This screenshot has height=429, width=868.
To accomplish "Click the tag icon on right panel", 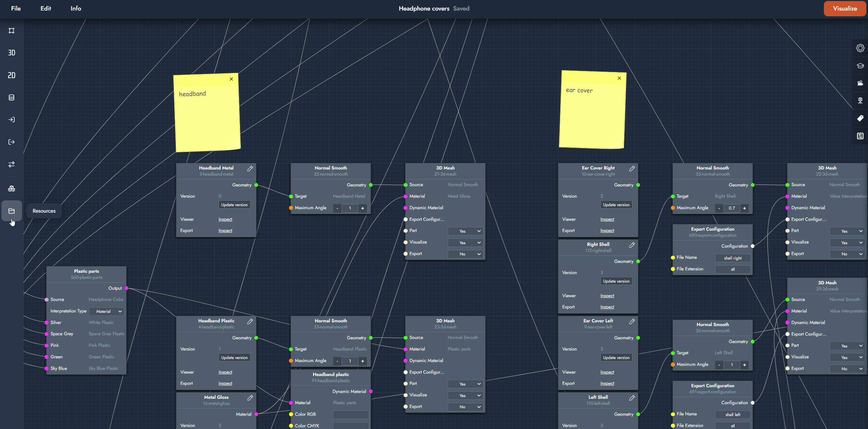I will tap(860, 119).
